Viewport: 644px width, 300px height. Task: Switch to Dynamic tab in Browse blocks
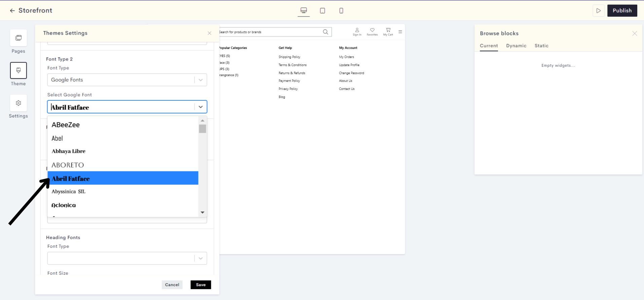click(516, 46)
